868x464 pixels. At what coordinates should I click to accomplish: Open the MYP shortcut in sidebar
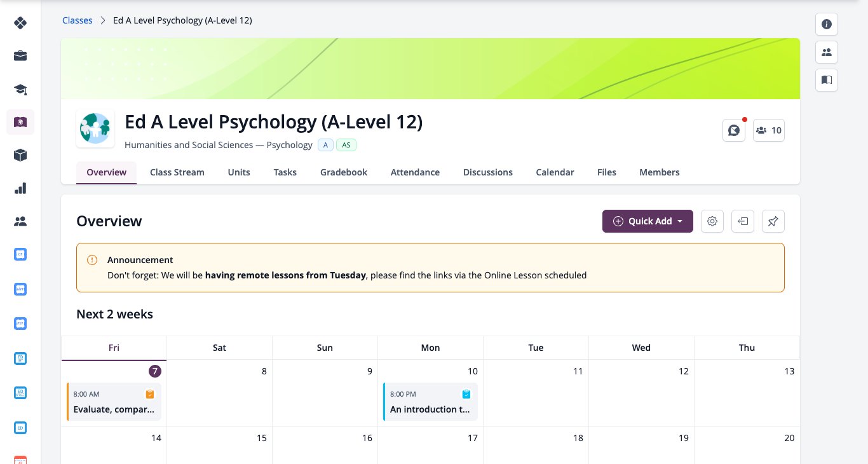pos(20,289)
